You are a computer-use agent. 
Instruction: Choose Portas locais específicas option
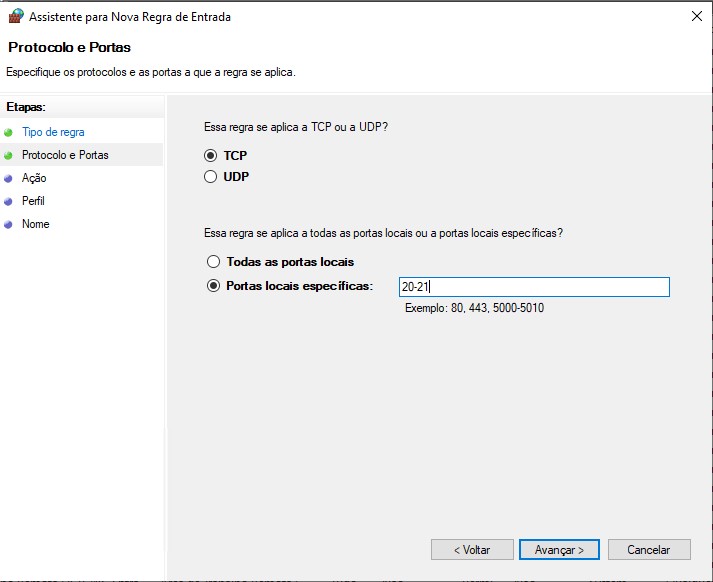pos(212,286)
